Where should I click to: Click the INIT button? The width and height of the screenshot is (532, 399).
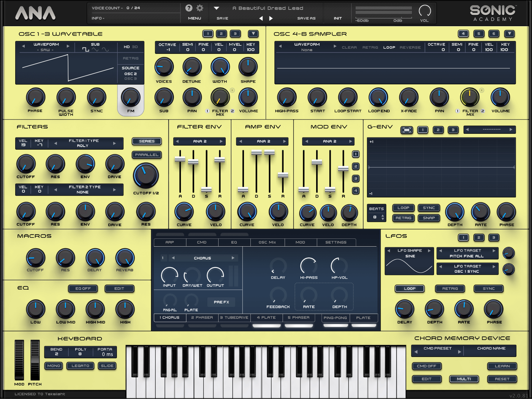tap(338, 18)
